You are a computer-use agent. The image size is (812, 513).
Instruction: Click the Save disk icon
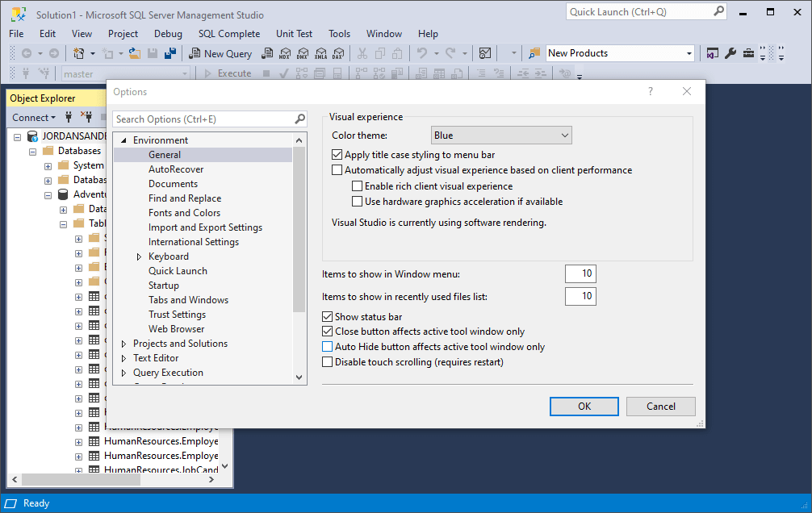(x=153, y=53)
